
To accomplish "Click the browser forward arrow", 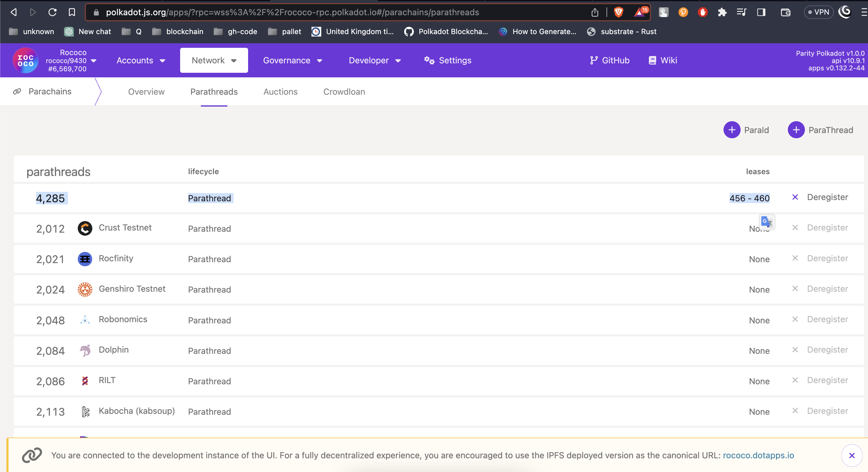I will 33,12.
